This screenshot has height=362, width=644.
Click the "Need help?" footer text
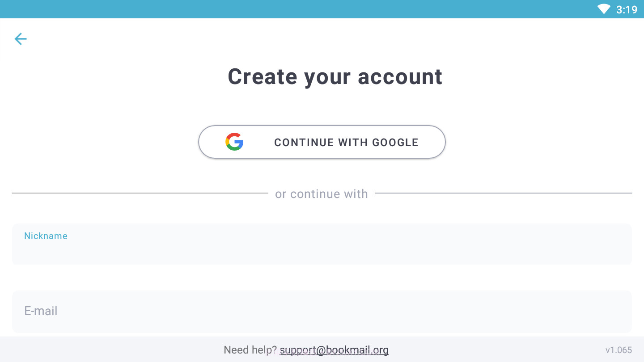pos(250,350)
